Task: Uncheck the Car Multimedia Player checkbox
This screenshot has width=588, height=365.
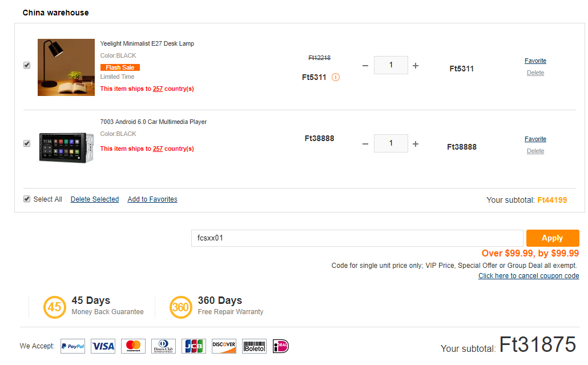Action: [x=27, y=143]
